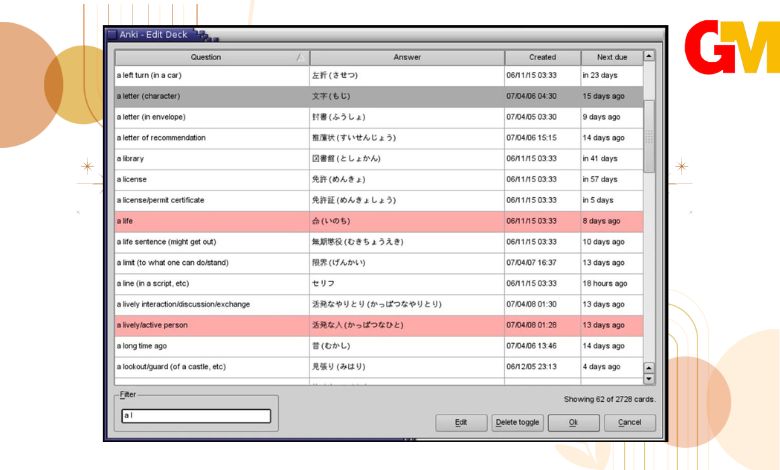Select the highlighted 'a life' card
This screenshot has height=470, width=780.
[379, 221]
